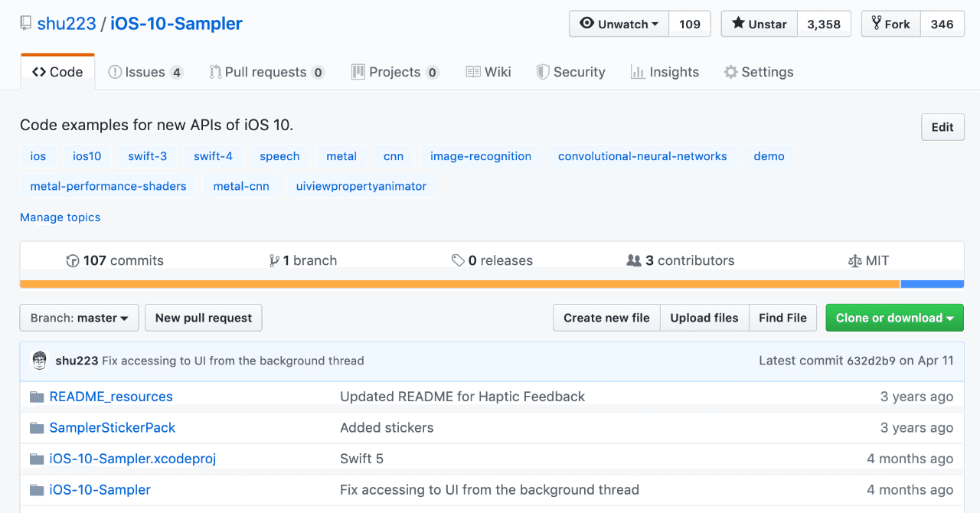Image resolution: width=980 pixels, height=513 pixels.
Task: Switch to the Issues tab
Action: [145, 72]
